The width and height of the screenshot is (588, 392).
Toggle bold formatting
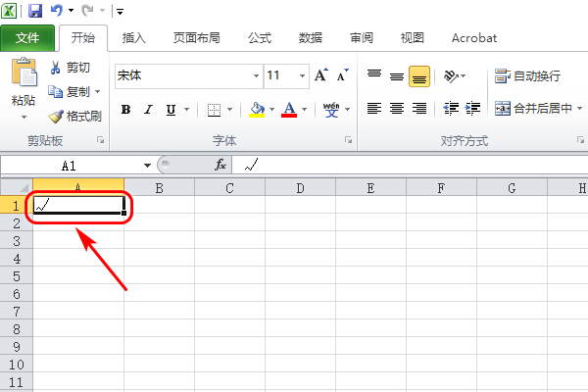tap(126, 109)
